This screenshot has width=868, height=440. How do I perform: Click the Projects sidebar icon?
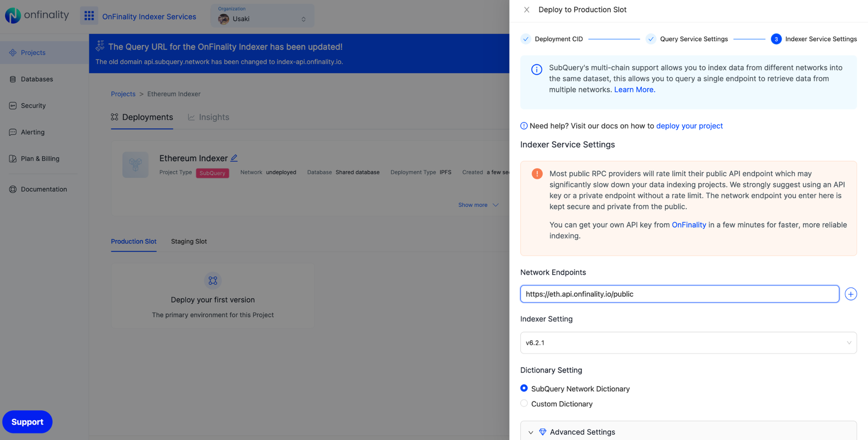click(33, 53)
